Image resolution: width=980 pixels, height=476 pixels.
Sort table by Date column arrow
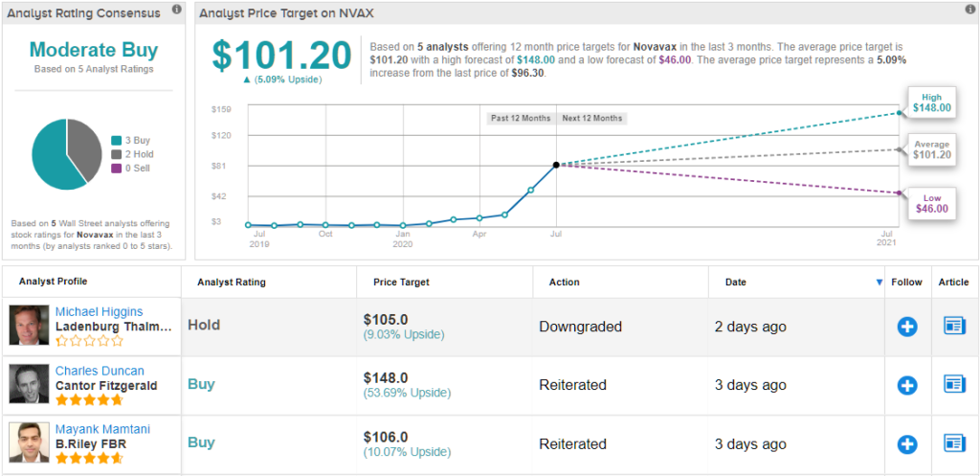pyautogui.click(x=880, y=283)
